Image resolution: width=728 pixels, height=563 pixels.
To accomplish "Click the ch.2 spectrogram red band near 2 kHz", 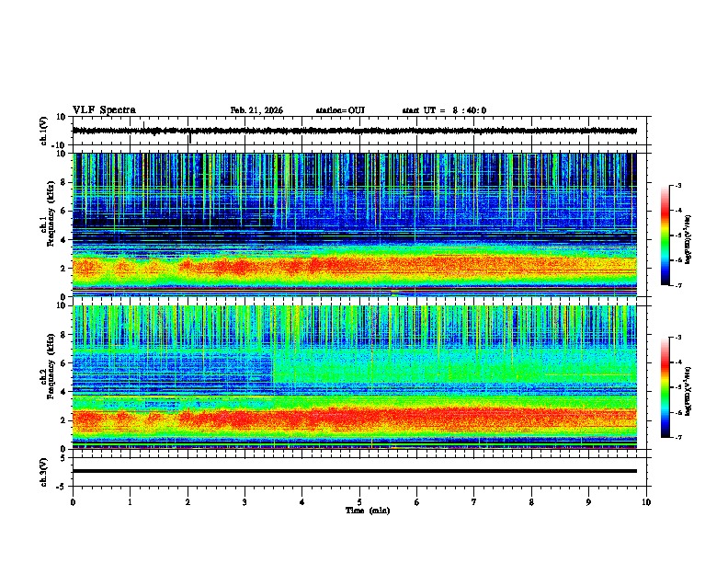I will point(354,419).
